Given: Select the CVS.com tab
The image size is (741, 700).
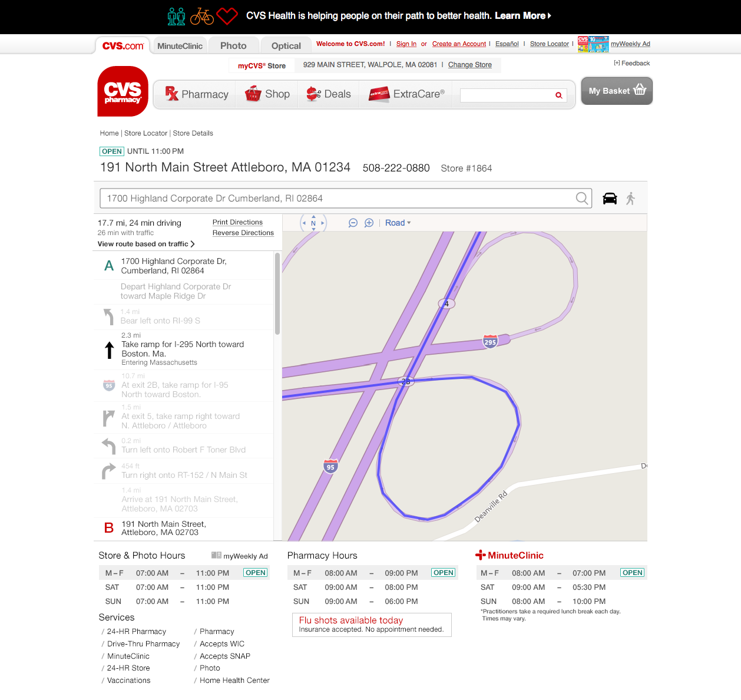Looking at the screenshot, I should click(x=123, y=45).
